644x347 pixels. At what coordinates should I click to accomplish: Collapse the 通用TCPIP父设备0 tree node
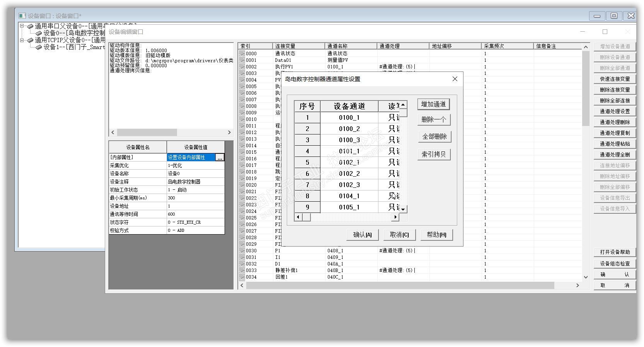22,40
